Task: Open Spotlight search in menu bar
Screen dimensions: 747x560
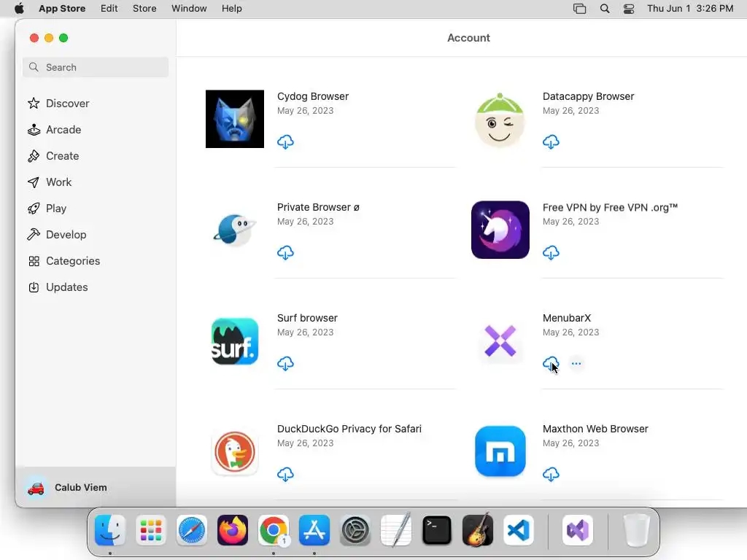Action: click(x=605, y=9)
